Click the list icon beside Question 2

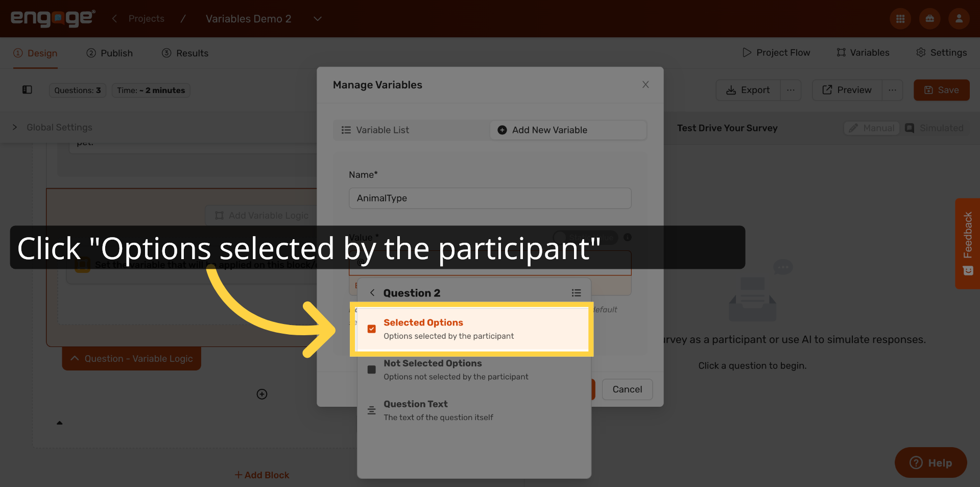click(576, 293)
